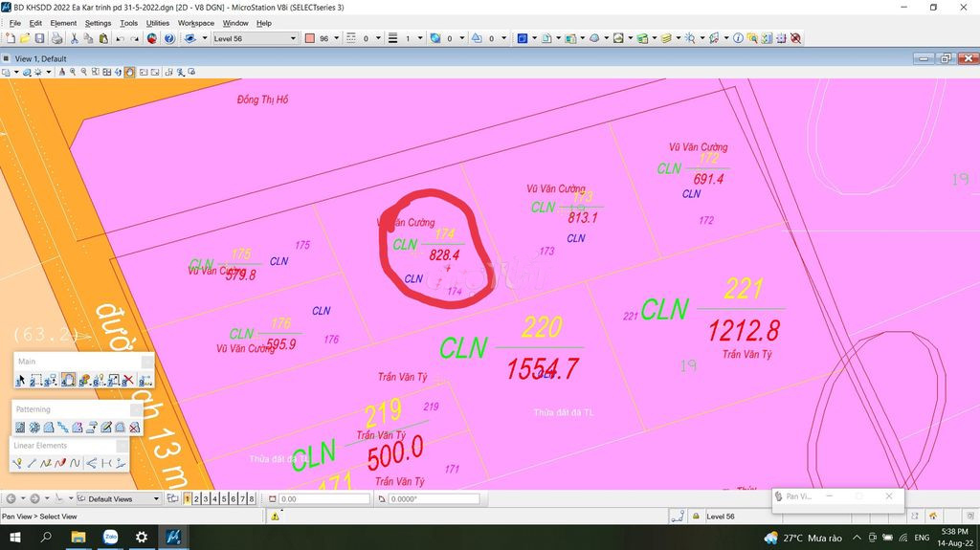The height and width of the screenshot is (550, 980).
Task: Toggle view 2 button
Action: pos(196,498)
